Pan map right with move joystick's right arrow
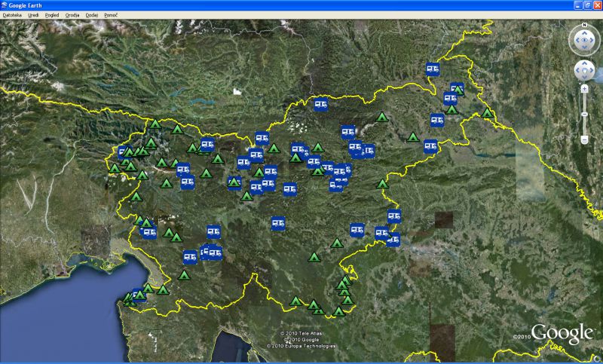Viewport: 603px width, 364px height. point(592,71)
